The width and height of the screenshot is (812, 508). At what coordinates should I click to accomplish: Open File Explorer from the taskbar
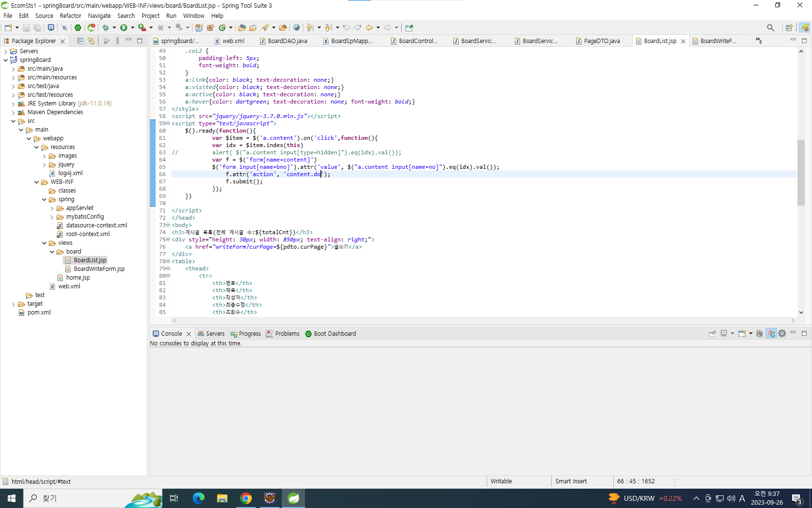coord(222,498)
